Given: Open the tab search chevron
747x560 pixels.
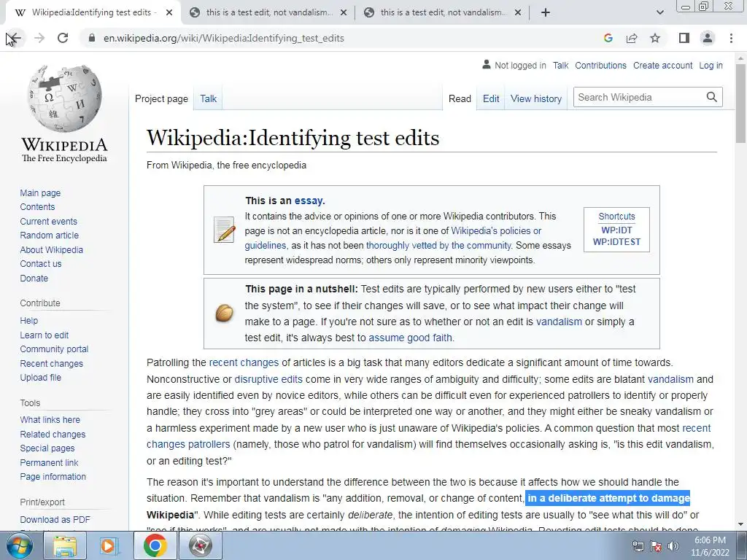Looking at the screenshot, I should click(x=659, y=13).
